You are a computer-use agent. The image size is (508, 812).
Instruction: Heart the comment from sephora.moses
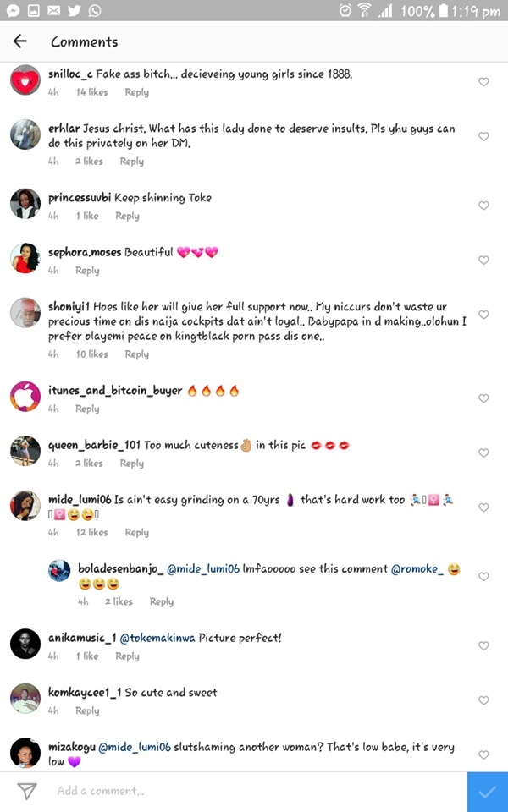tap(483, 261)
